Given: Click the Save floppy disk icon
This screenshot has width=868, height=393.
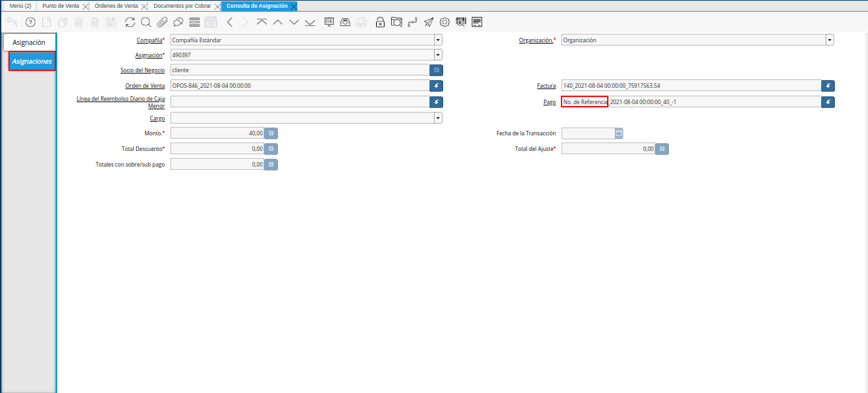Looking at the screenshot, I should (x=111, y=22).
